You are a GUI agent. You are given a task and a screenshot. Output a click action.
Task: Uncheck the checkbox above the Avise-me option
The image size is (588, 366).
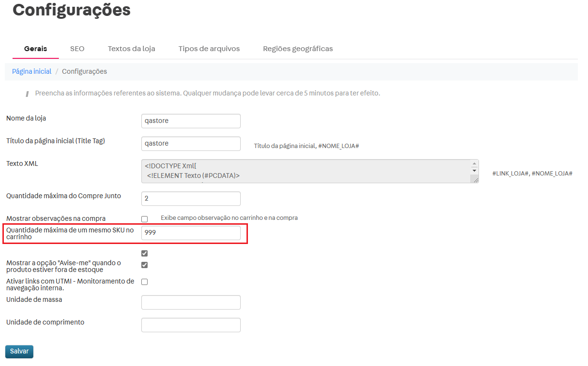pos(144,253)
